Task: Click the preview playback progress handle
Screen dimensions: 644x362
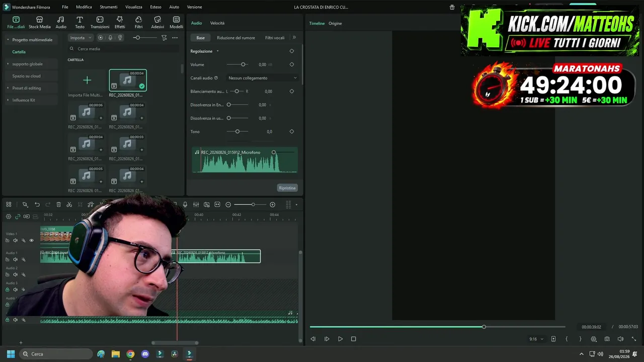Action: pos(484,327)
